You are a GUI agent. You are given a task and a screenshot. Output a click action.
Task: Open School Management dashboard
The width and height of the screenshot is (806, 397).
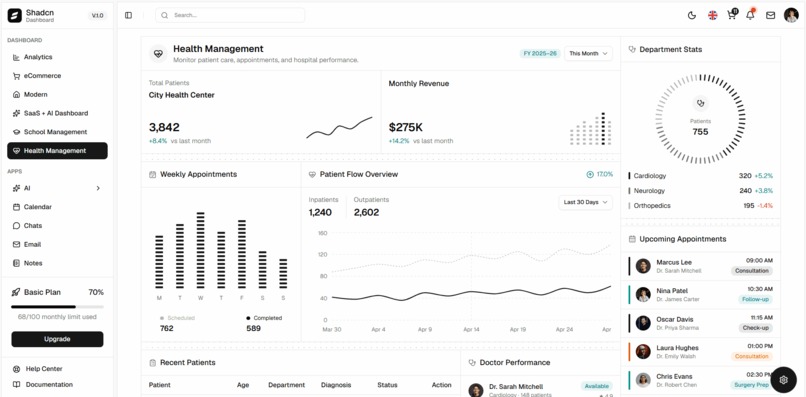pos(57,132)
